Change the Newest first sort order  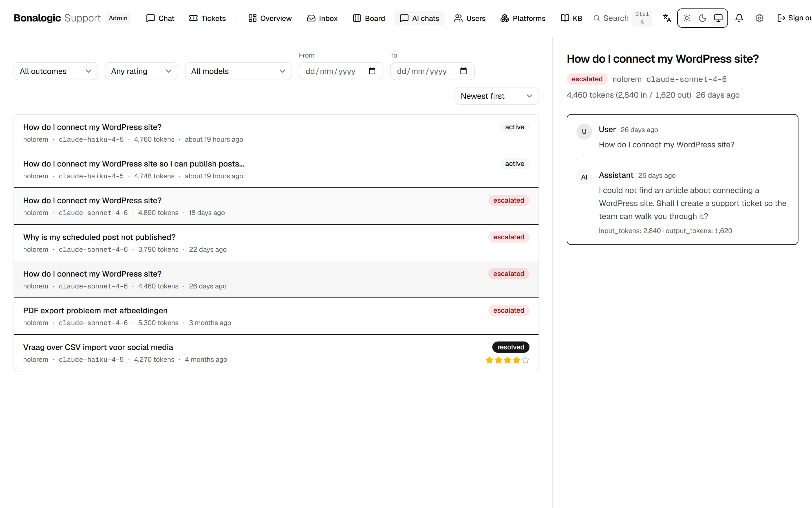click(x=496, y=96)
